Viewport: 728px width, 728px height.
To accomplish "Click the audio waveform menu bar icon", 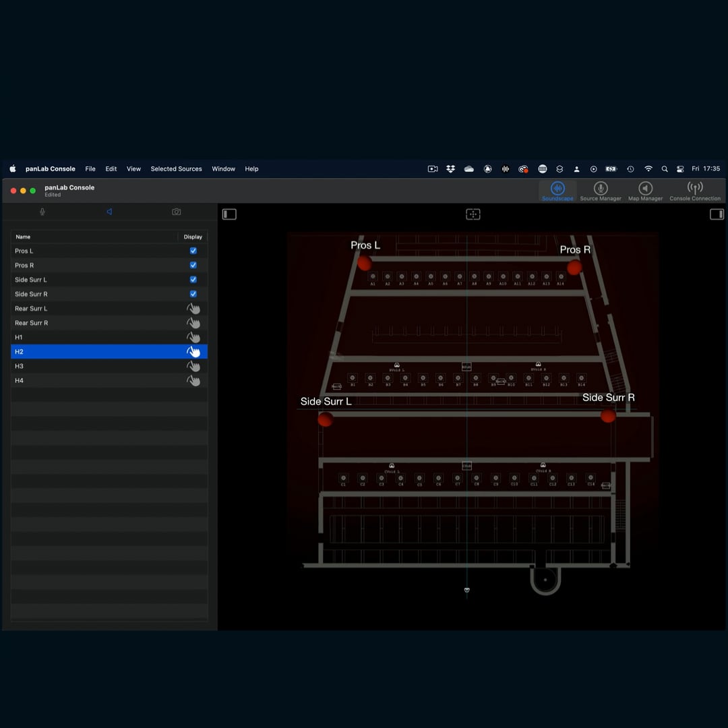I will click(505, 169).
